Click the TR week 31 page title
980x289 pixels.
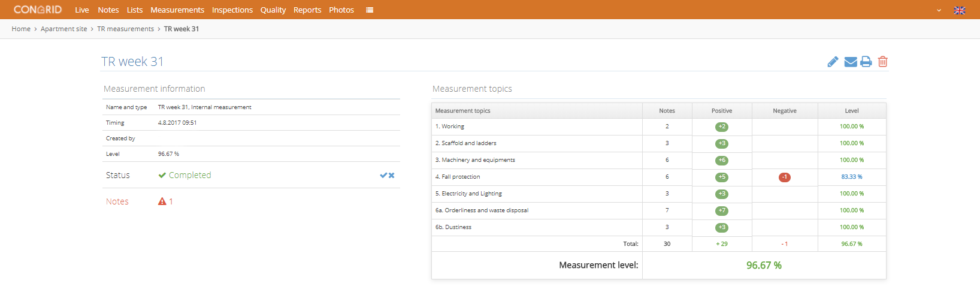coord(132,62)
